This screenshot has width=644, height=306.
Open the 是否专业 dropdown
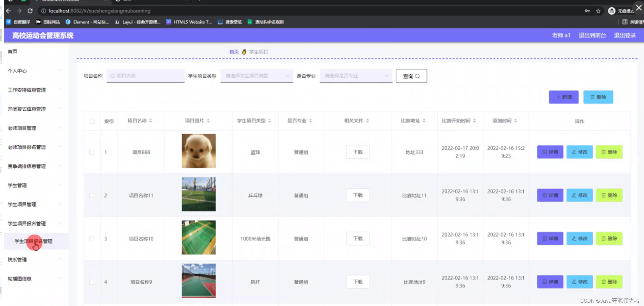tap(355, 76)
